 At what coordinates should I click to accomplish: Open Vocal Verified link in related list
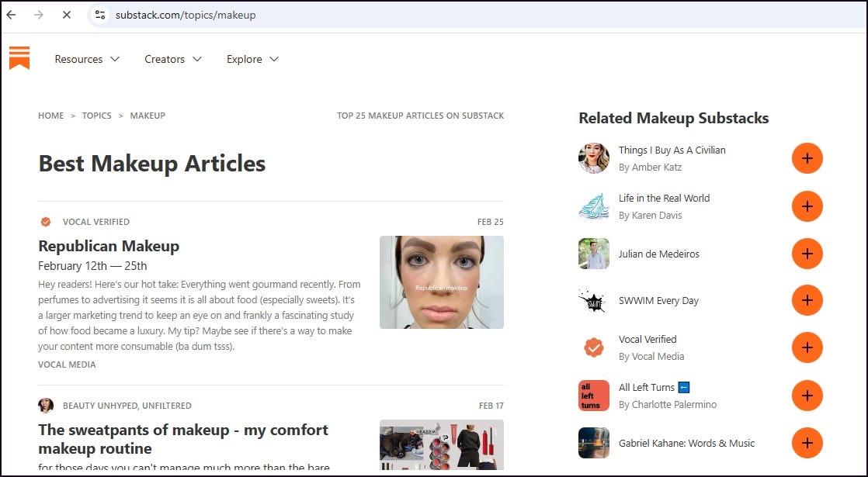(648, 339)
